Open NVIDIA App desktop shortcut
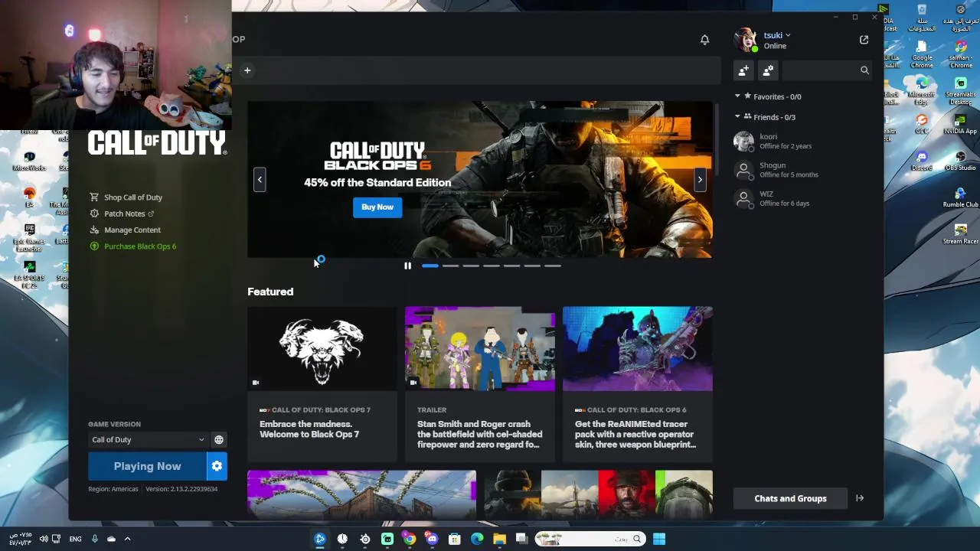 [960, 124]
